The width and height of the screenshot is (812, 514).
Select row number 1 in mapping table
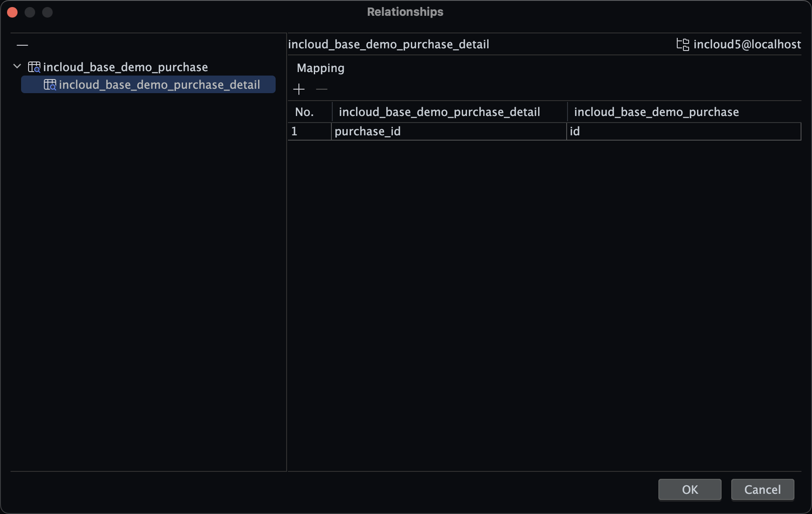[309, 131]
